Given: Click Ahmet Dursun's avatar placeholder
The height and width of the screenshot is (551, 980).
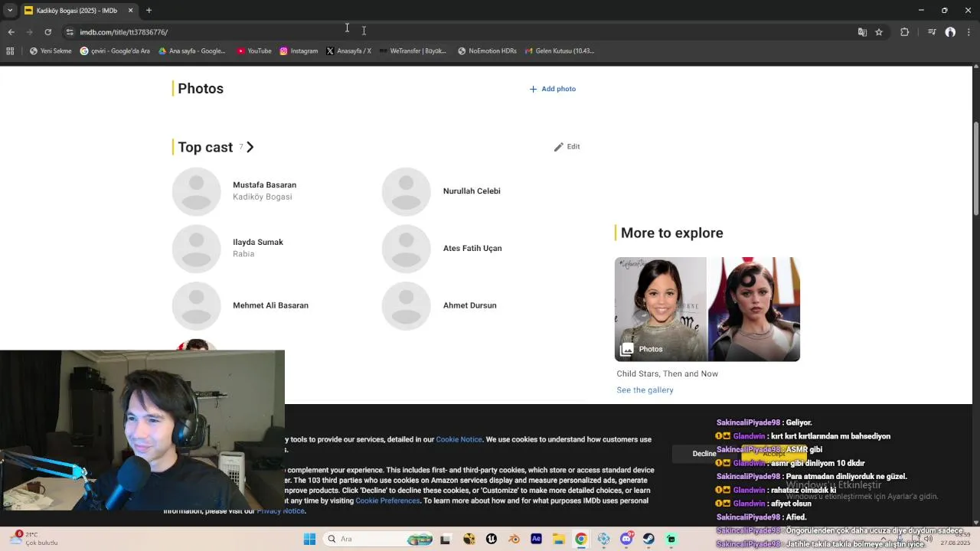Looking at the screenshot, I should [x=407, y=305].
